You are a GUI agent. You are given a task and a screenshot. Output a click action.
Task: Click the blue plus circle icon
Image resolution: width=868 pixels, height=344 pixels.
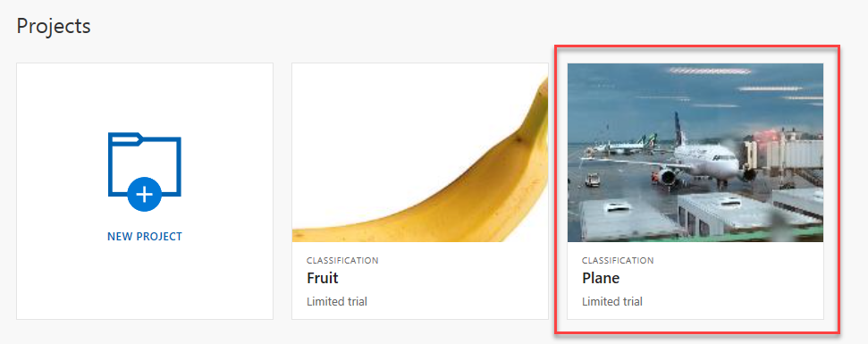(x=145, y=194)
